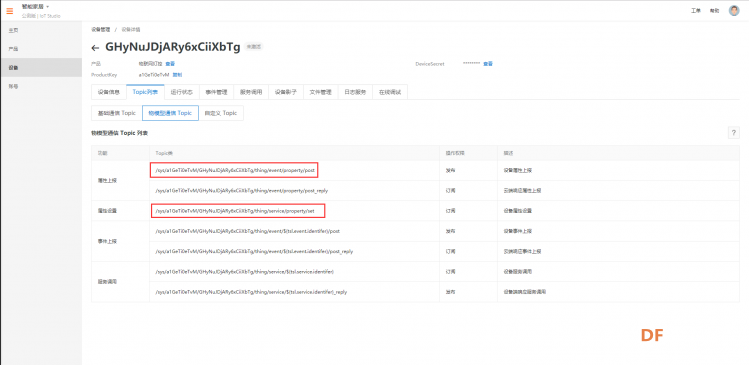This screenshot has width=749, height=365.
Task: Switch to the 在线调试 tab
Action: click(x=390, y=92)
